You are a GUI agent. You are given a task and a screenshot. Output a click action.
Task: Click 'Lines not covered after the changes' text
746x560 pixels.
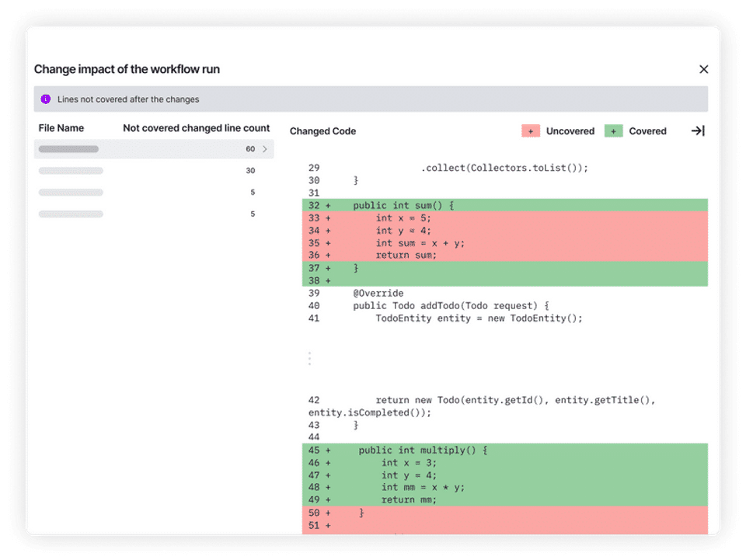tap(128, 99)
